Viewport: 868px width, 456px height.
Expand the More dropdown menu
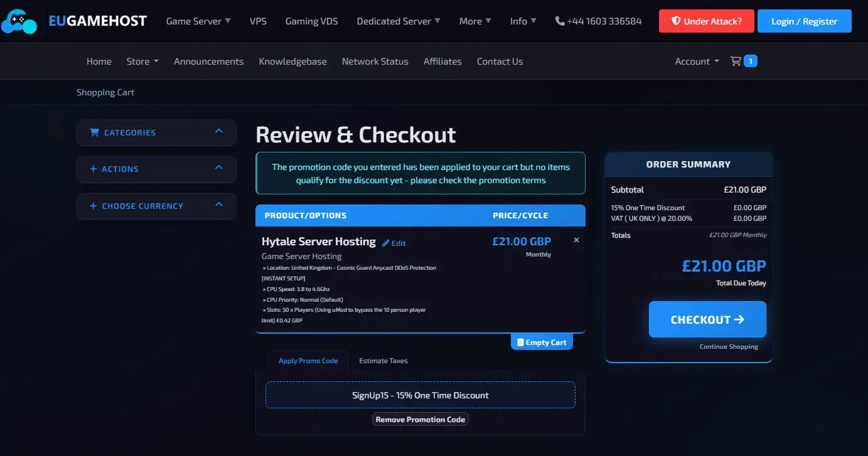[475, 21]
